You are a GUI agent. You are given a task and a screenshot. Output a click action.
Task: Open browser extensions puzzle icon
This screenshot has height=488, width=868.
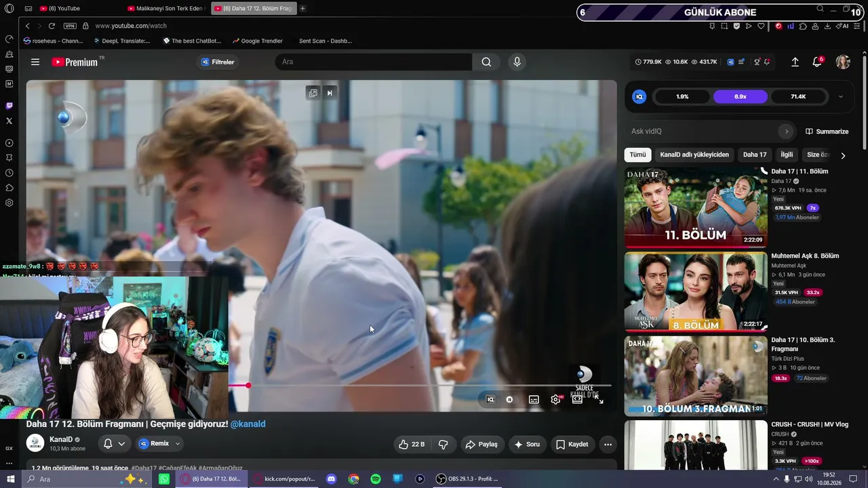pyautogui.click(x=803, y=26)
